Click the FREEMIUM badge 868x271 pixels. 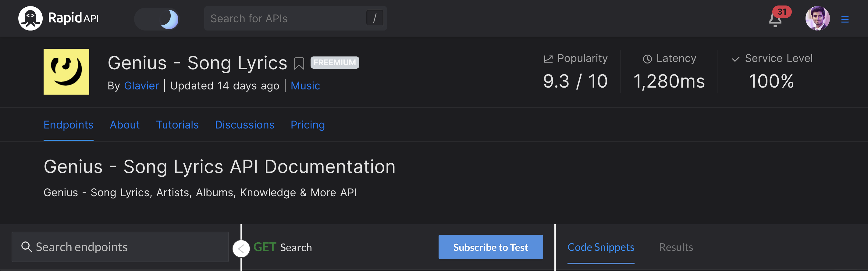(x=335, y=63)
